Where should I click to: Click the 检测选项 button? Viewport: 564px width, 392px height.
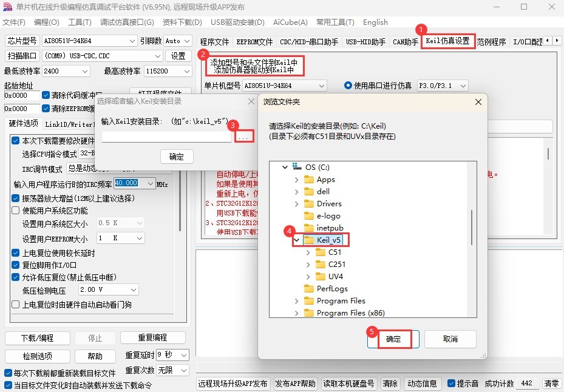tap(38, 356)
